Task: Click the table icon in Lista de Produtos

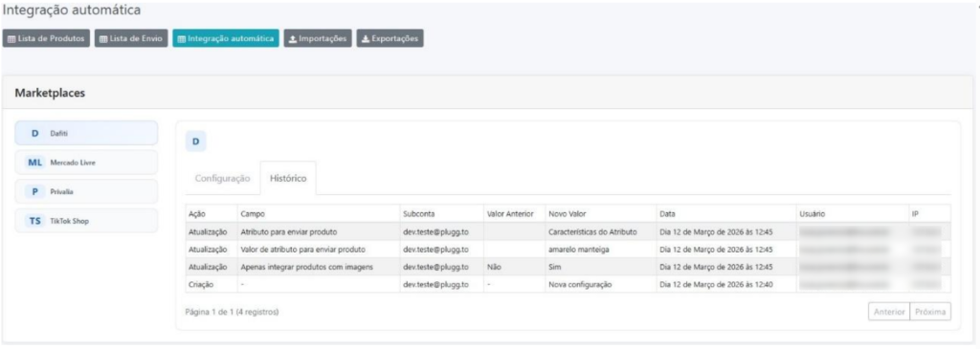Action: [x=11, y=38]
